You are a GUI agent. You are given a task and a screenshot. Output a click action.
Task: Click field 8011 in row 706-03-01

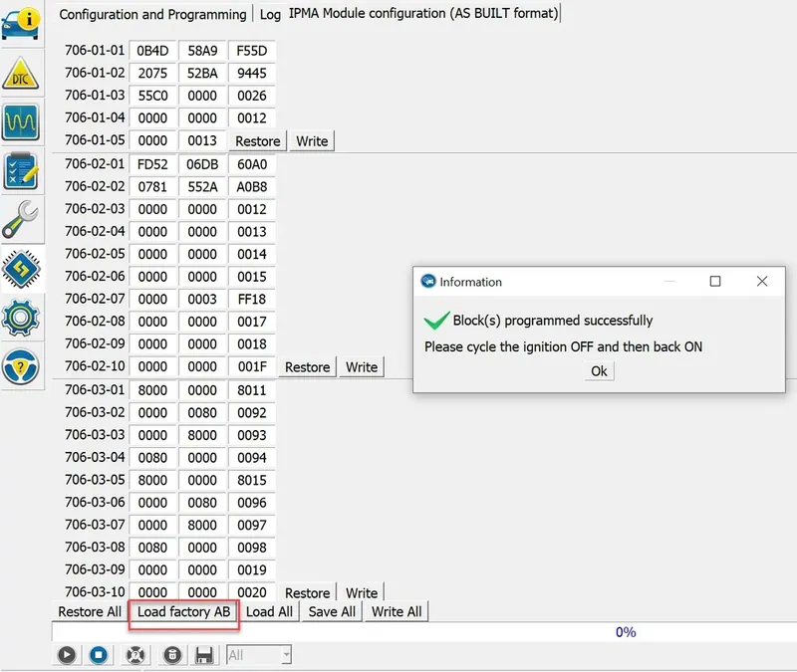pos(252,390)
